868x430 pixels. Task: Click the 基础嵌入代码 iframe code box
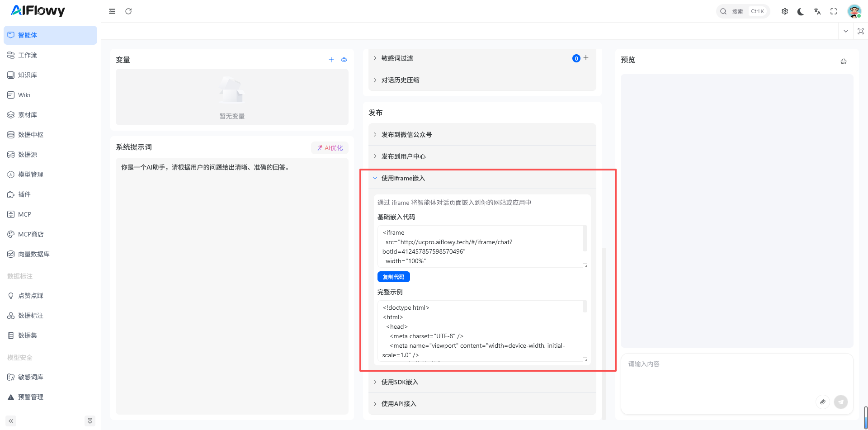482,246
